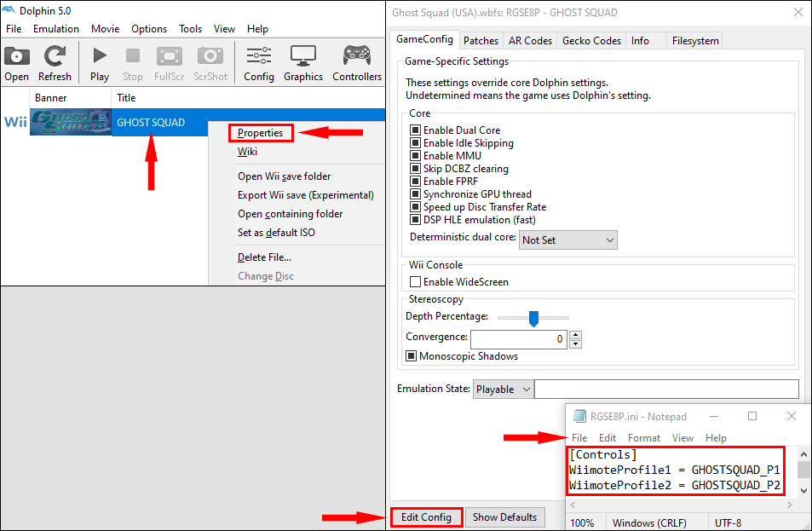Switch to the Gecko Codes tab
812x531 pixels.
click(x=590, y=40)
